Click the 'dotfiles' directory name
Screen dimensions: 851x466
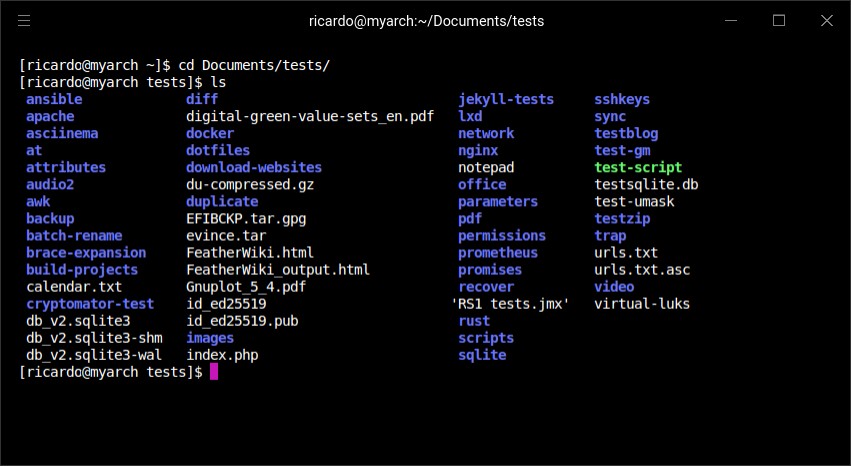(x=218, y=150)
